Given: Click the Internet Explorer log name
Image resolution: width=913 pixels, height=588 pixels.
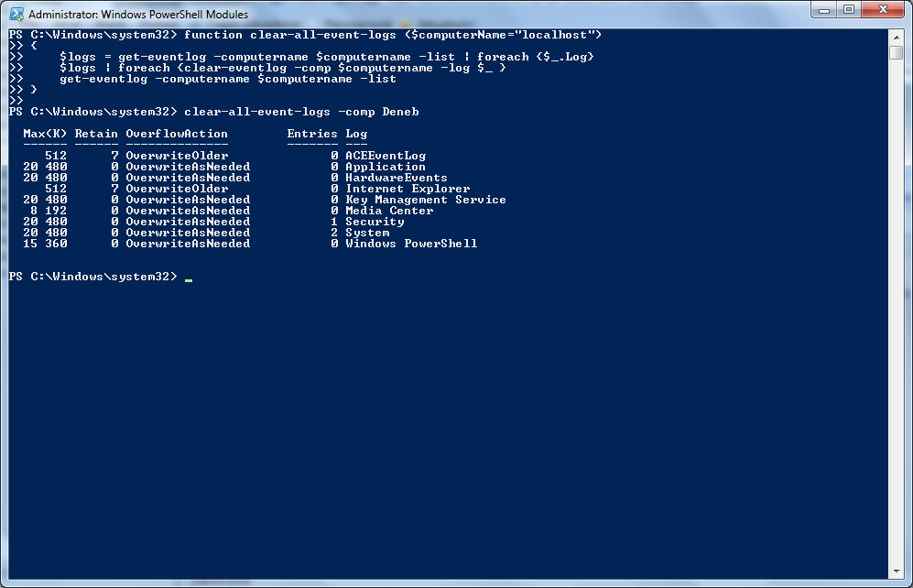Looking at the screenshot, I should click(x=408, y=189).
